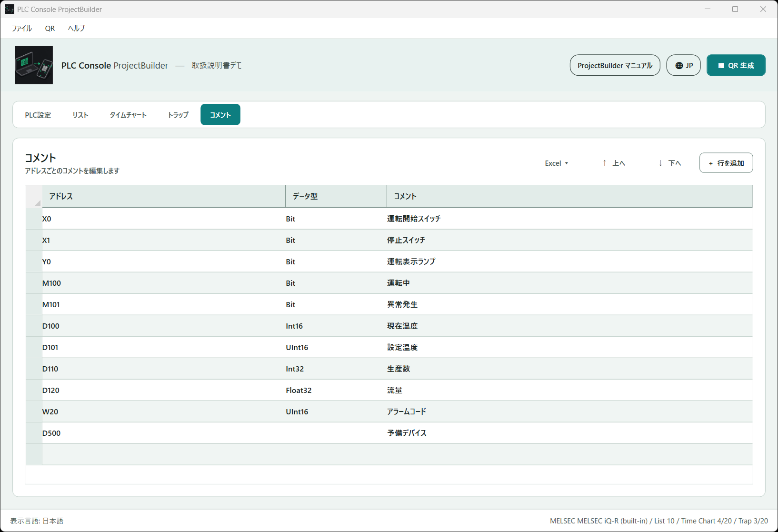Select the D110 address cell
The height and width of the screenshot is (532, 778).
pos(164,369)
